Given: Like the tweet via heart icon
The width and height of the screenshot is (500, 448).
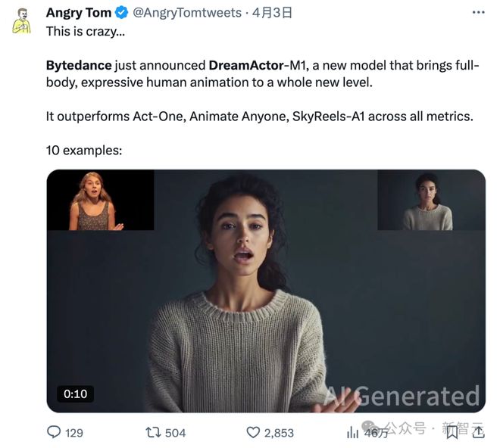Looking at the screenshot, I should tap(254, 432).
